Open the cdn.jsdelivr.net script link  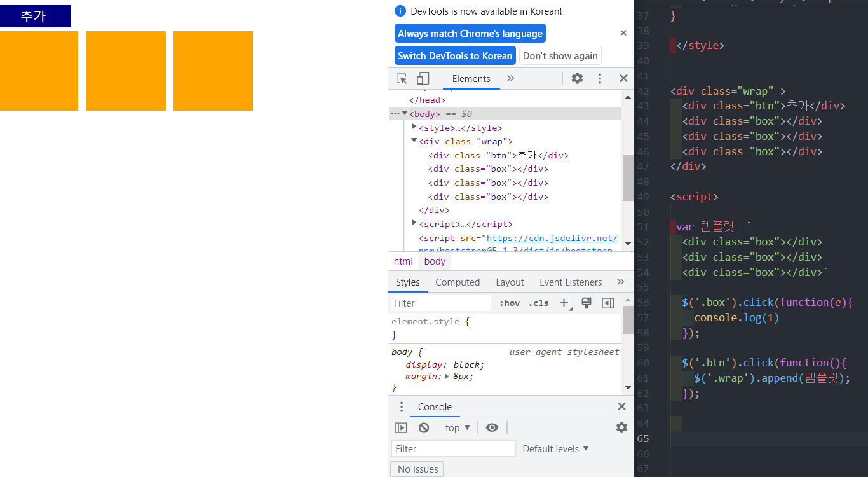(x=552, y=238)
